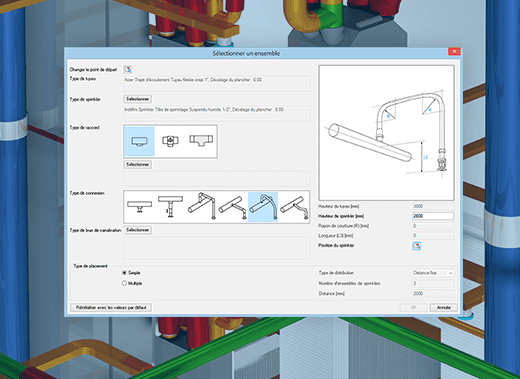Viewport: 520px width, 379px height.
Task: Select the last flexible hose connection icon
Action: 294,208
